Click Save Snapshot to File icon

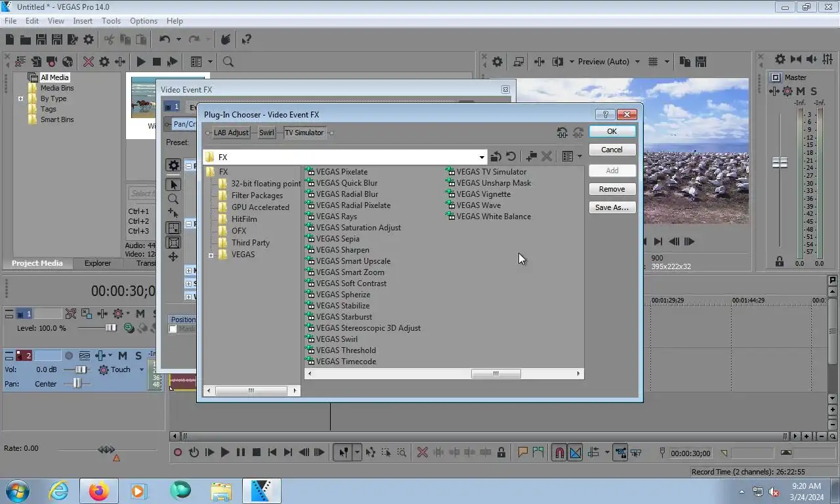[x=701, y=62]
